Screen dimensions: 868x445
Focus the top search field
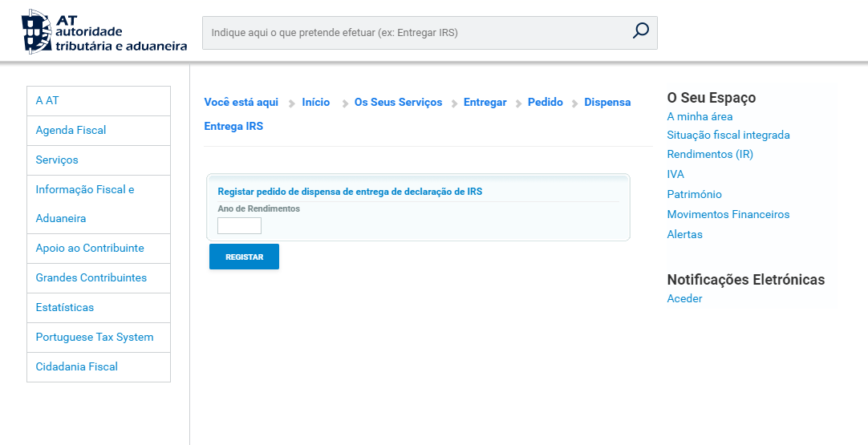[x=429, y=33]
